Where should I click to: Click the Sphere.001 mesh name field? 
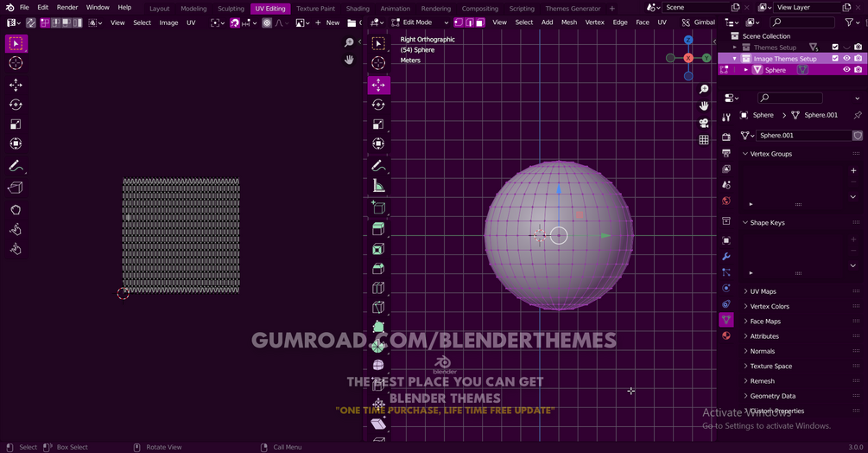pos(803,135)
